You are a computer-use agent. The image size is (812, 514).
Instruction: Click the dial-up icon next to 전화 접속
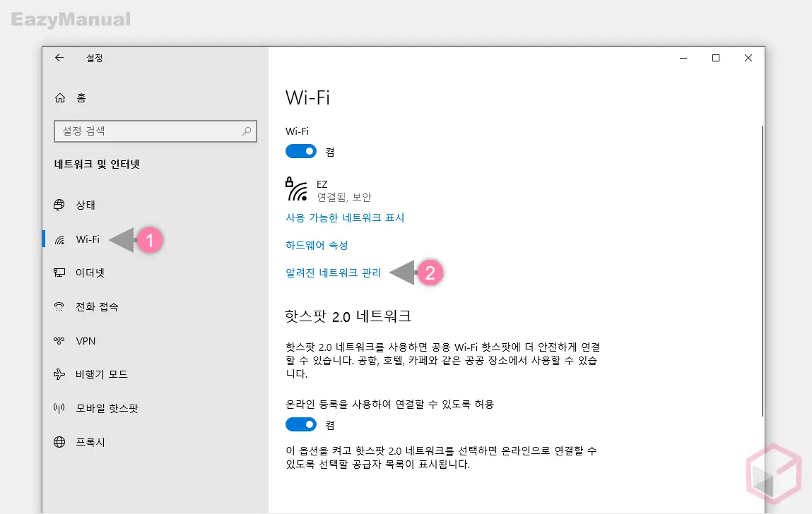tap(60, 306)
